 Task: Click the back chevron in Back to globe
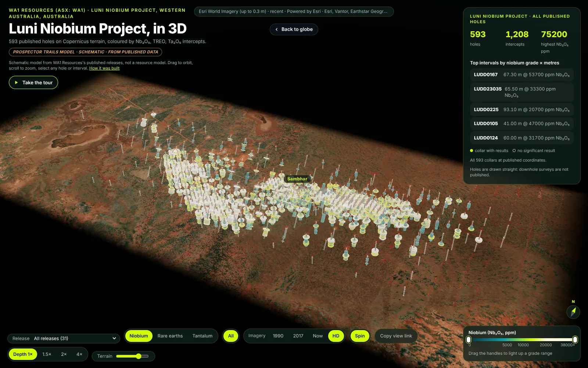pos(276,29)
